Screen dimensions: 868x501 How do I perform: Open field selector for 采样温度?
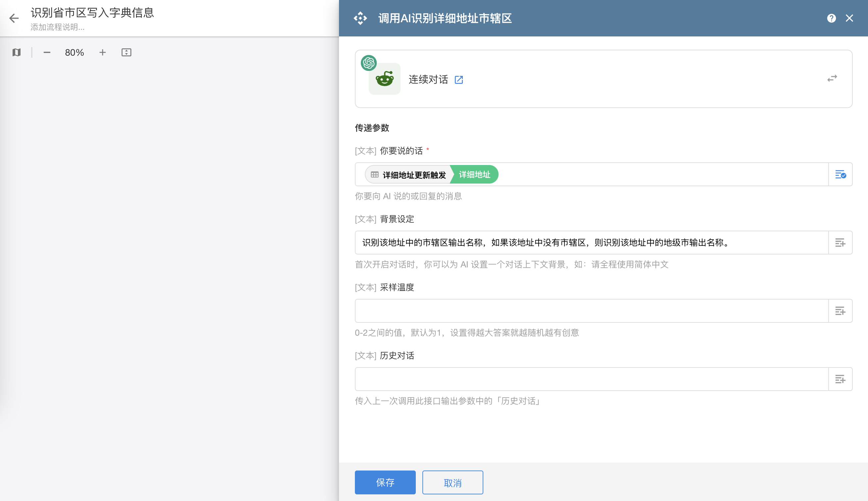pyautogui.click(x=840, y=311)
